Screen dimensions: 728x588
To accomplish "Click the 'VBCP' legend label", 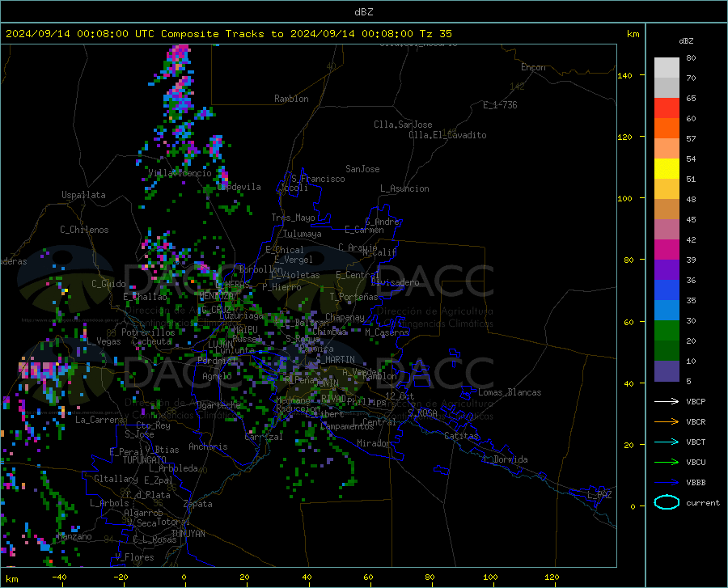I will [696, 401].
